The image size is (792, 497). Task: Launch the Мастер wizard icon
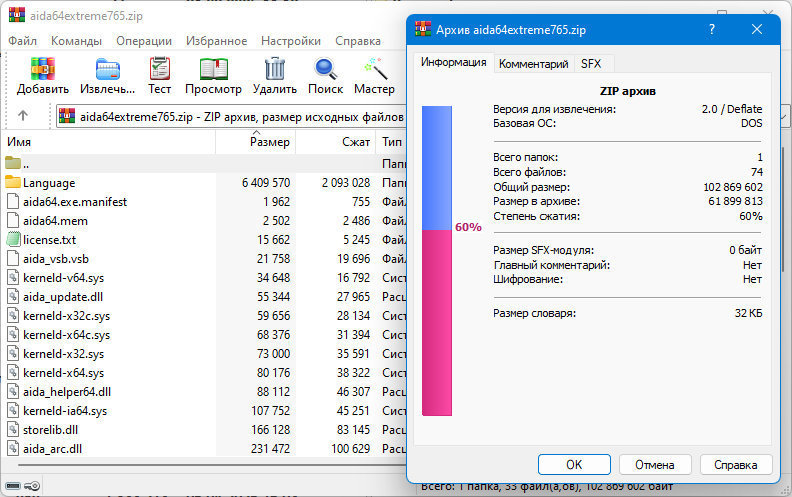(x=375, y=69)
